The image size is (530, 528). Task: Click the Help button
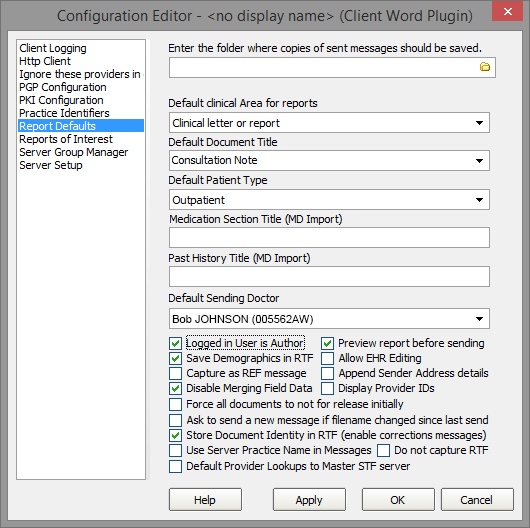205,500
